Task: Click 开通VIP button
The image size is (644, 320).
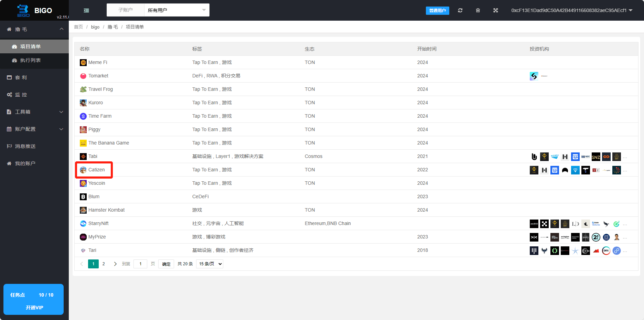Action: 34,308
